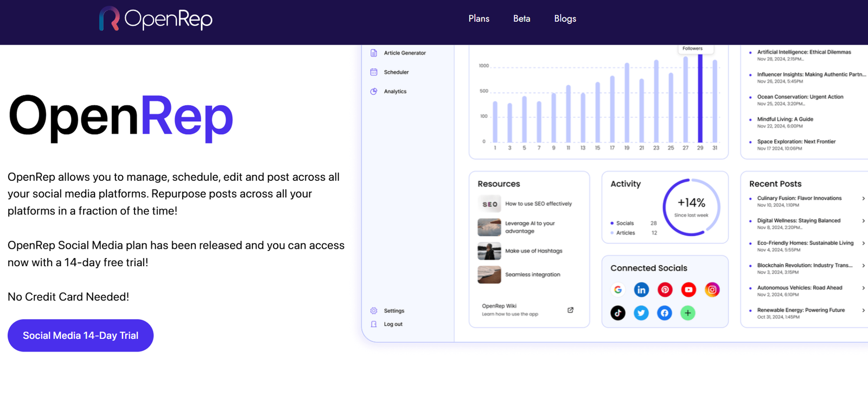Open the Blogs menu item
This screenshot has height=403, width=868.
coord(565,19)
